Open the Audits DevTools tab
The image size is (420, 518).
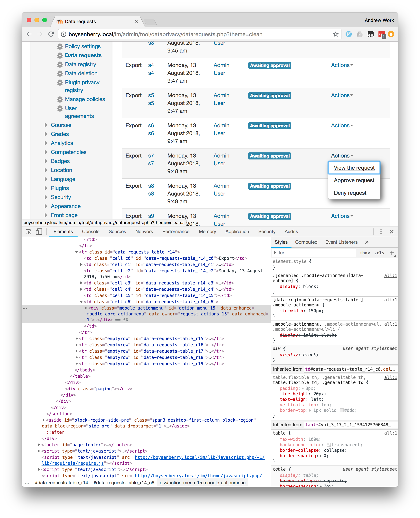pyautogui.click(x=291, y=232)
